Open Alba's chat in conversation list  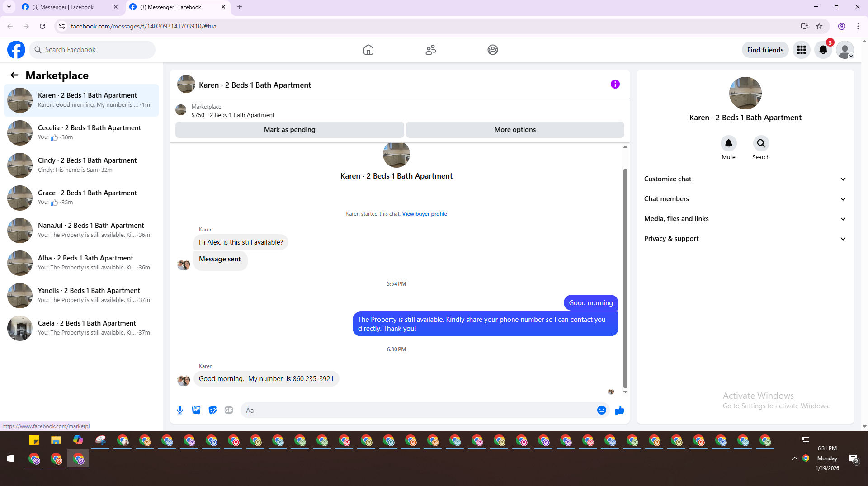click(x=81, y=263)
